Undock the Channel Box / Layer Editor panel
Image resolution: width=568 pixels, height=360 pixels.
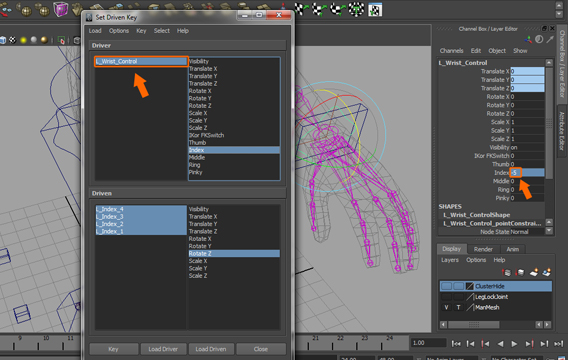click(x=544, y=28)
